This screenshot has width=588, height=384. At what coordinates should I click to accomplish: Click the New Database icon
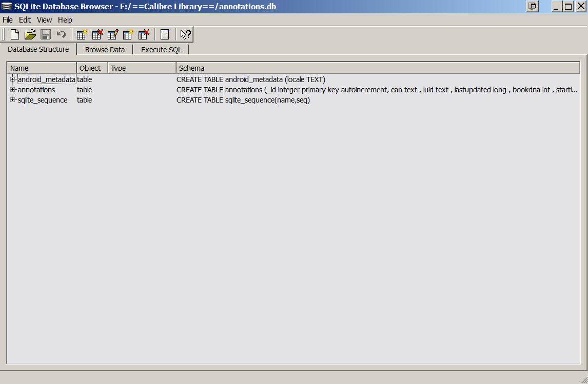pos(15,34)
